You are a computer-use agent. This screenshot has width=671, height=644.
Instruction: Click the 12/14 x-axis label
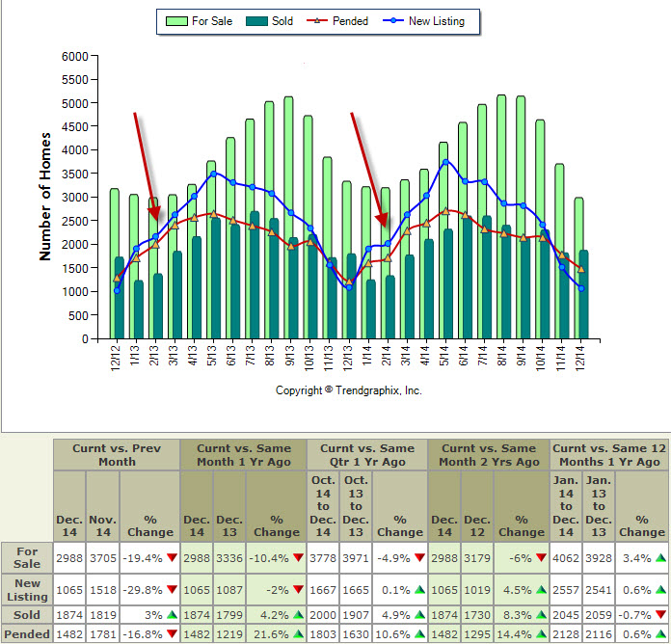pos(579,359)
